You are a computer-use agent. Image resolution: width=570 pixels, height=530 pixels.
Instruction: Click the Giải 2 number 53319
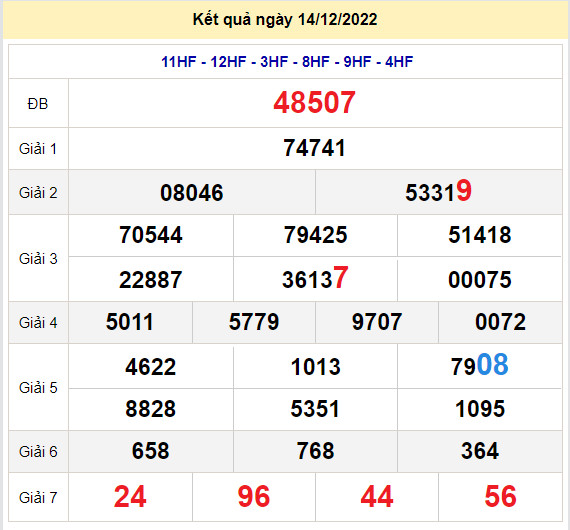point(438,191)
